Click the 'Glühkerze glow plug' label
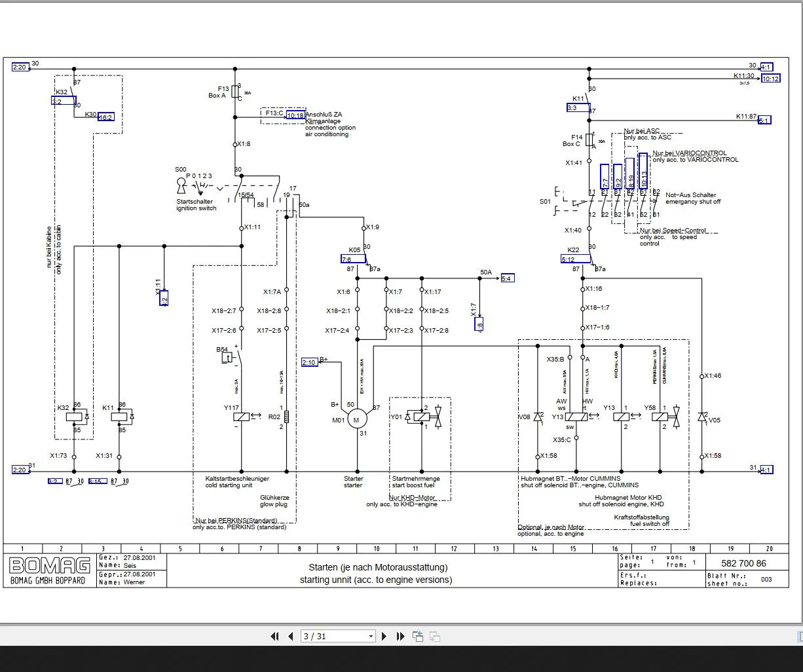 click(274, 501)
